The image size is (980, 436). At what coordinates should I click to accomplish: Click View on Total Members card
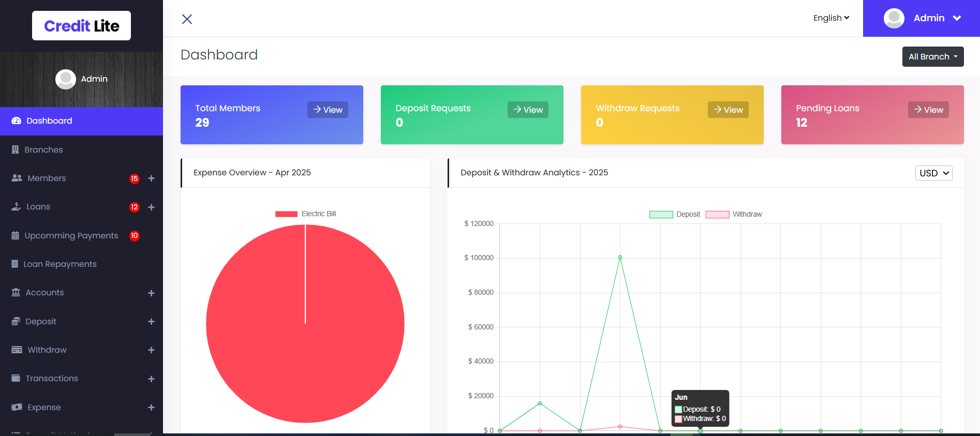tap(328, 110)
